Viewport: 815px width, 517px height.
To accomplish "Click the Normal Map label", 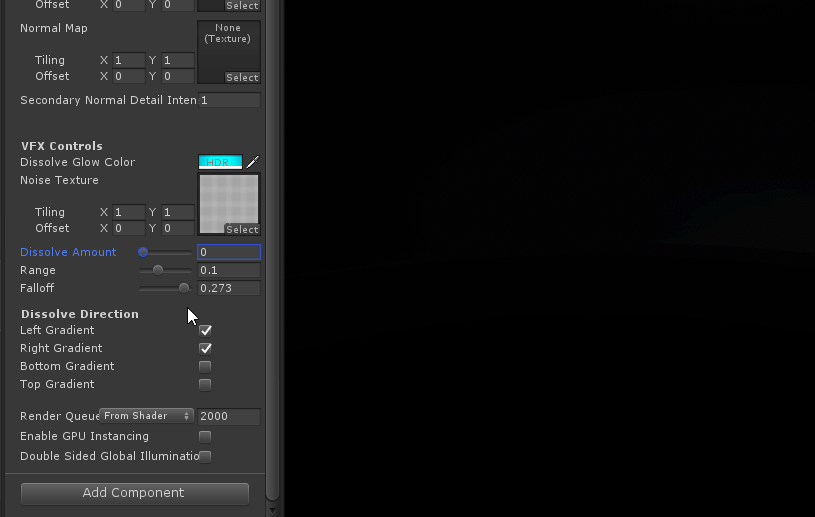I will 54,28.
